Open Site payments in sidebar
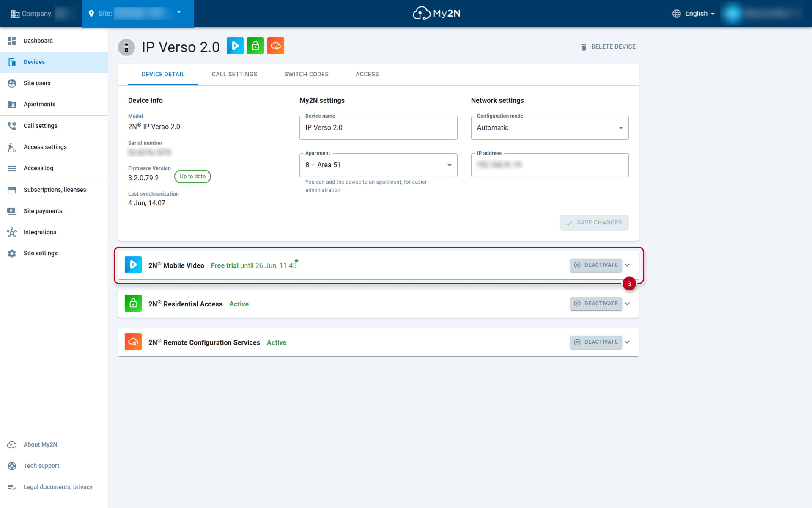 54,211
